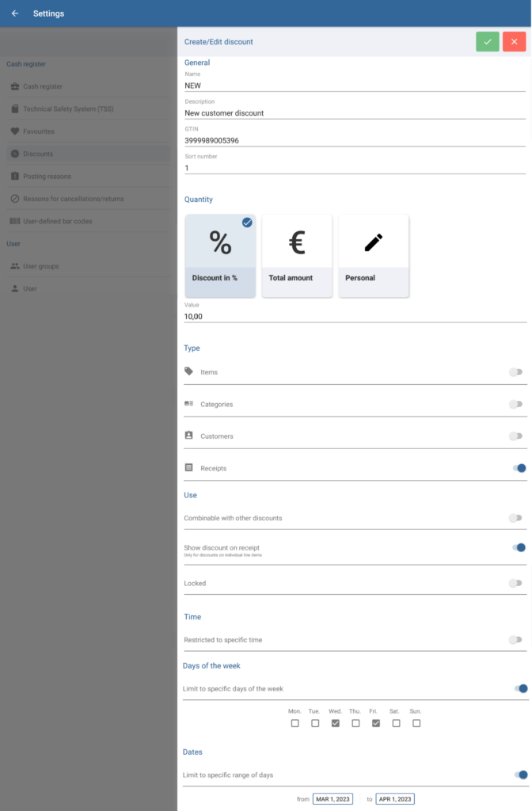
Task: Open Technical Safety System (TSS) settings
Action: (68, 109)
